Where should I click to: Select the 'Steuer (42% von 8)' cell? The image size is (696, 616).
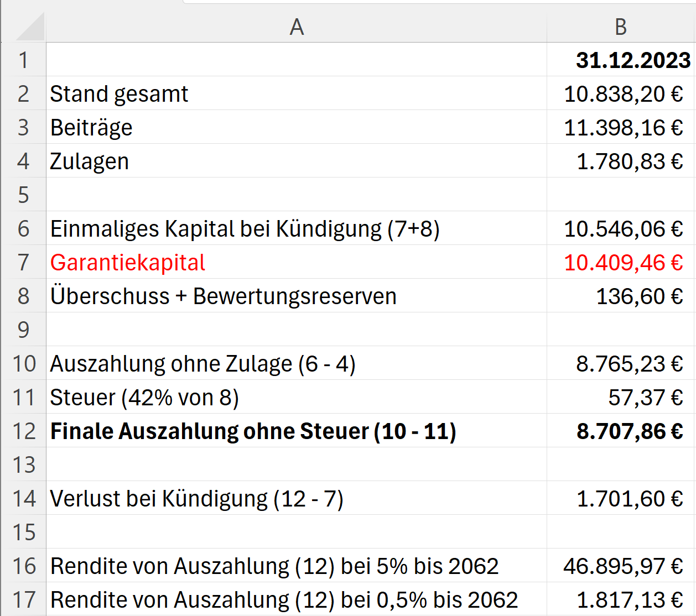(x=144, y=398)
